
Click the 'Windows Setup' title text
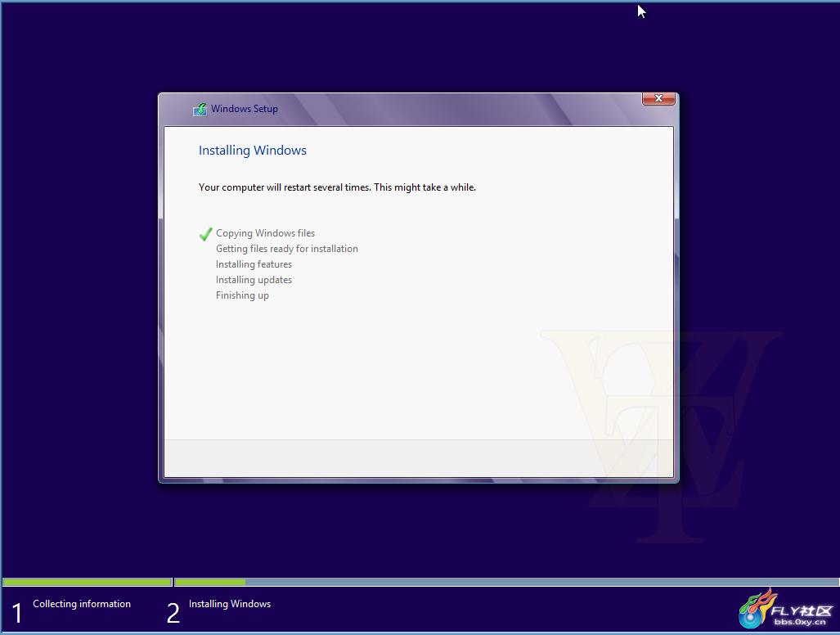245,109
